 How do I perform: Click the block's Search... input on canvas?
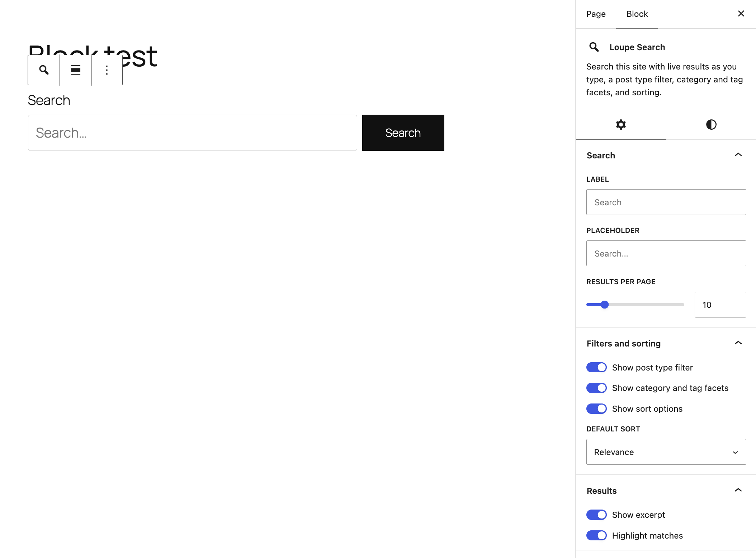tap(193, 133)
